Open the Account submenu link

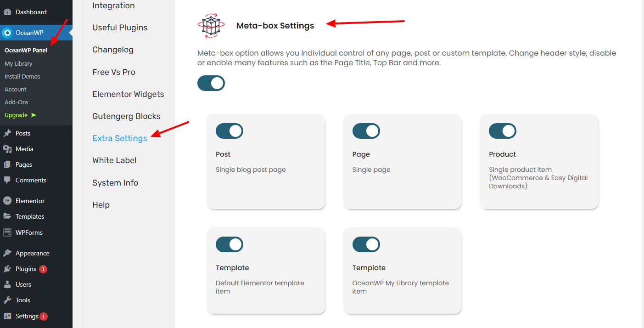pos(16,89)
